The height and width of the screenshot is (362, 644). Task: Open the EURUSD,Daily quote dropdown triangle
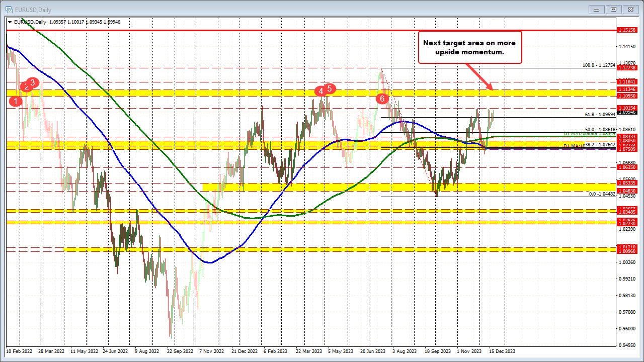click(x=10, y=22)
